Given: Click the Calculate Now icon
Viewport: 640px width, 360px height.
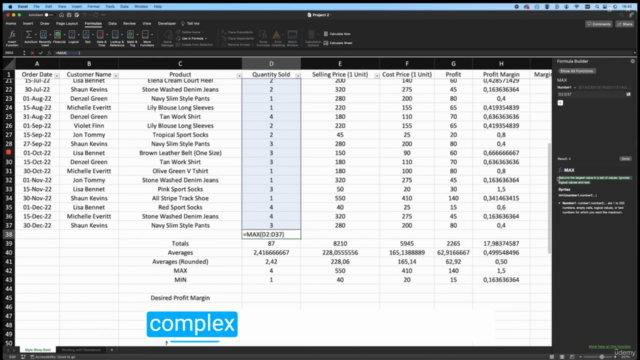Looking at the screenshot, I should pyautogui.click(x=326, y=34).
